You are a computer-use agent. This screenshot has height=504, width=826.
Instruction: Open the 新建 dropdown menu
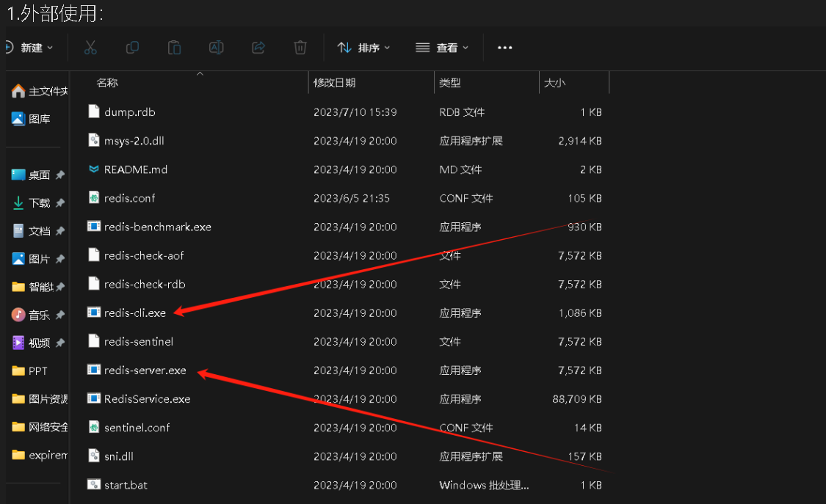(x=31, y=48)
